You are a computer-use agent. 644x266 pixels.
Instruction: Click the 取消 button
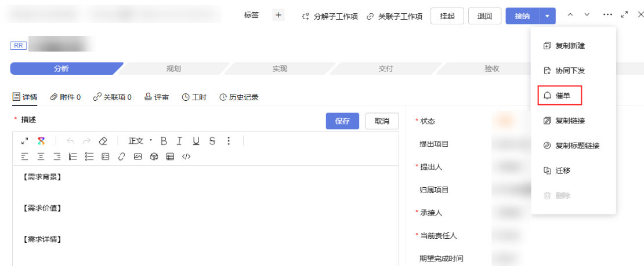point(382,121)
